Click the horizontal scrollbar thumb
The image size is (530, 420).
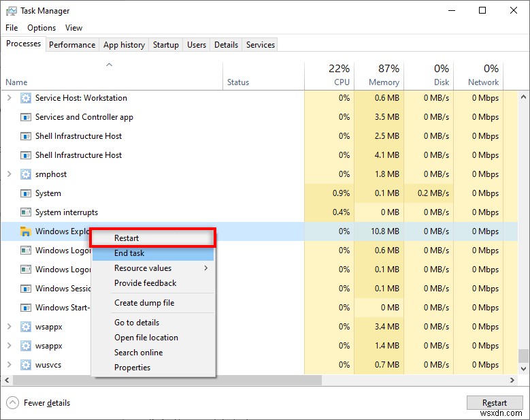click(x=167, y=380)
